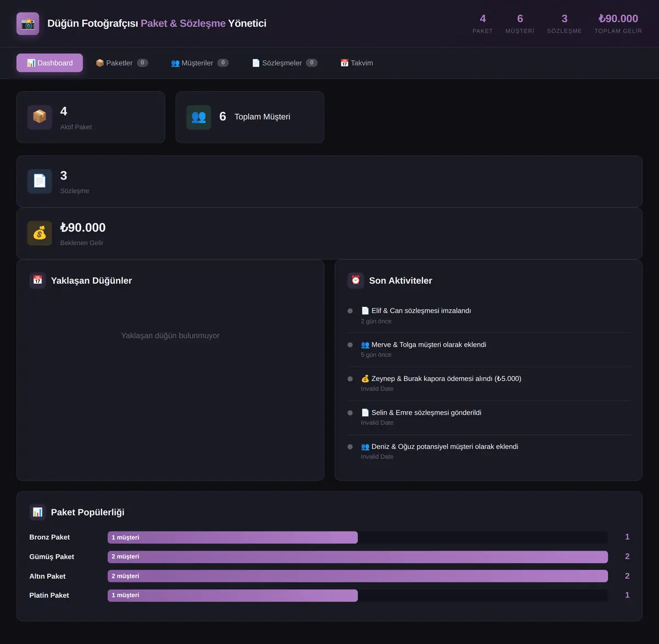Switch to the Paketler tab
Screen dimensions: 659x644
click(x=121, y=63)
